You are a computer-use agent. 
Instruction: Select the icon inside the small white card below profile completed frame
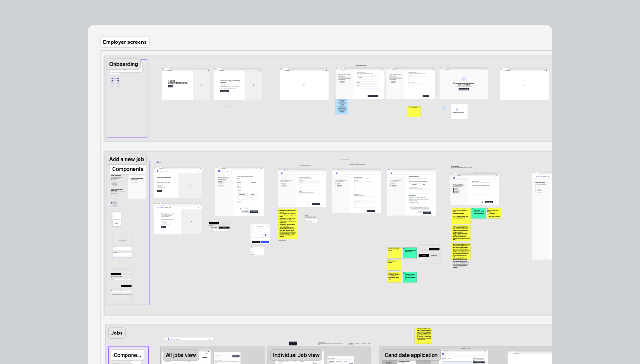pos(457,109)
